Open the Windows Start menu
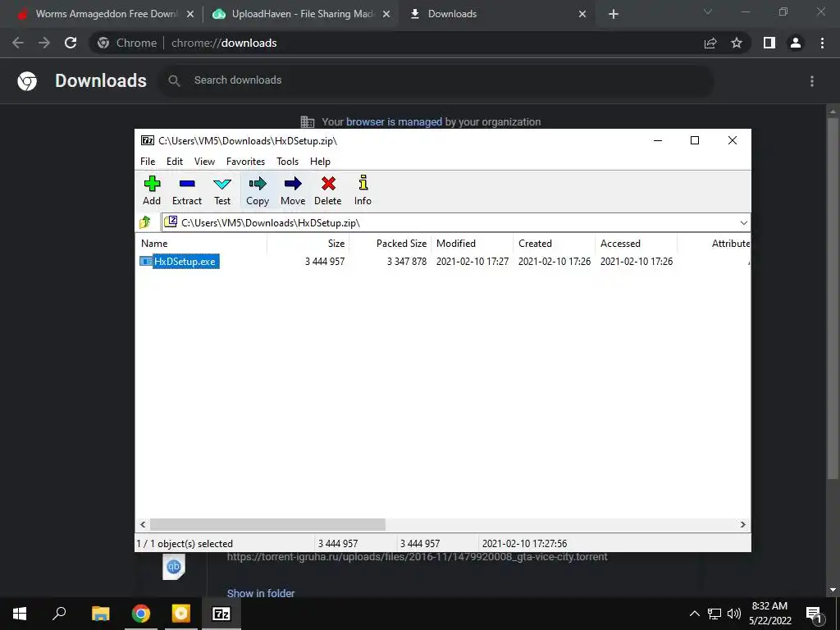This screenshot has width=840, height=630. (20, 614)
